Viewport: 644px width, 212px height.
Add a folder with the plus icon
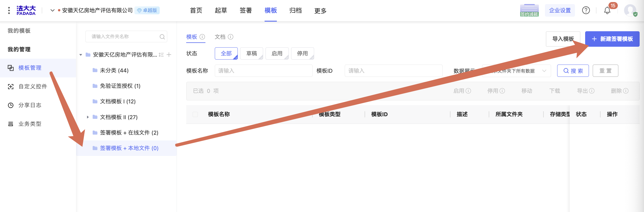(169, 55)
